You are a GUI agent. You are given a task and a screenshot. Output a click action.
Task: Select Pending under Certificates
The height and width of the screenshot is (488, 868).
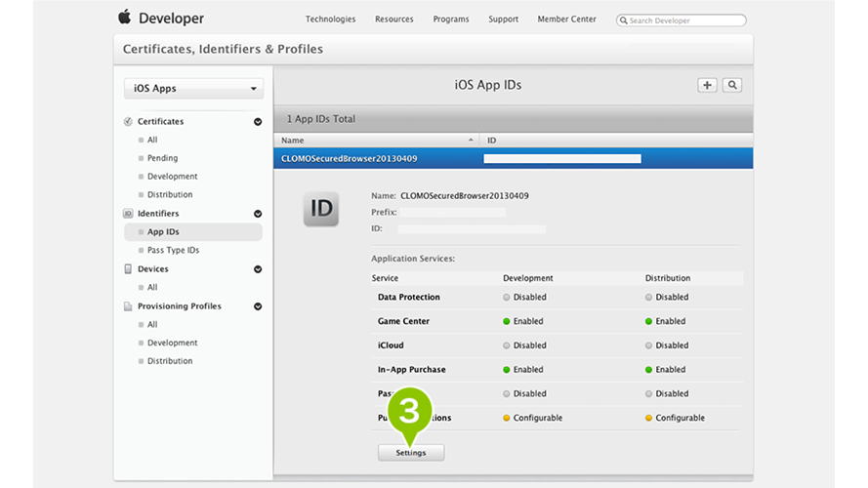click(x=162, y=158)
